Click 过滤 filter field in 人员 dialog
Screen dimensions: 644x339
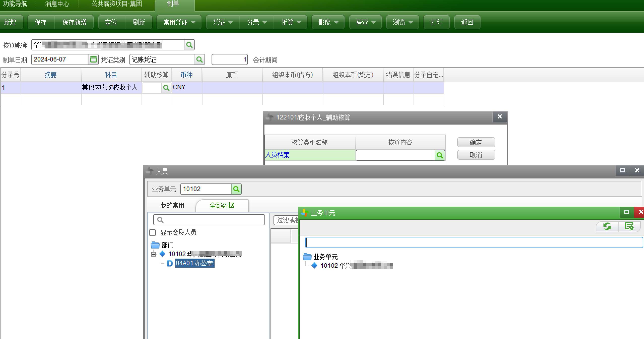click(x=286, y=220)
